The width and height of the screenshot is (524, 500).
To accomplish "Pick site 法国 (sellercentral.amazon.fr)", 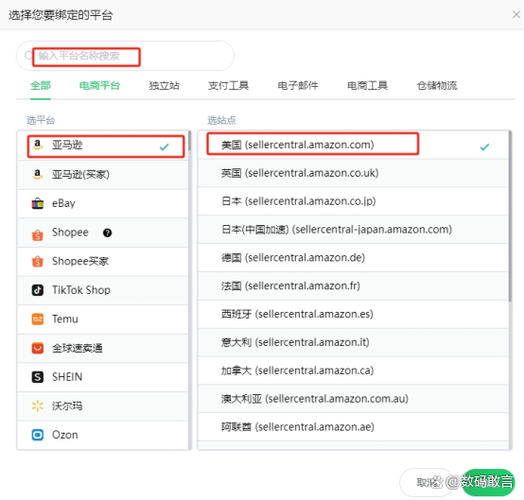I will tap(353, 286).
